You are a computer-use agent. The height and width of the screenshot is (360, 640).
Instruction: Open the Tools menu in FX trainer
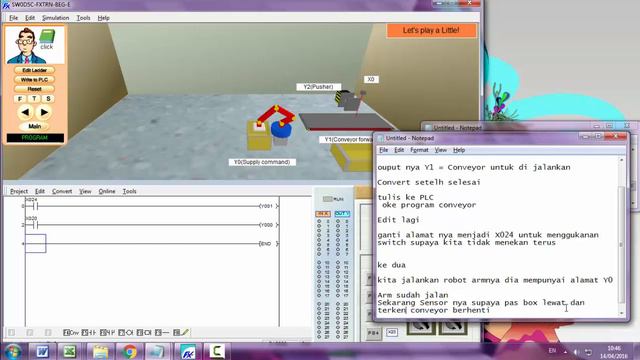coord(83,18)
